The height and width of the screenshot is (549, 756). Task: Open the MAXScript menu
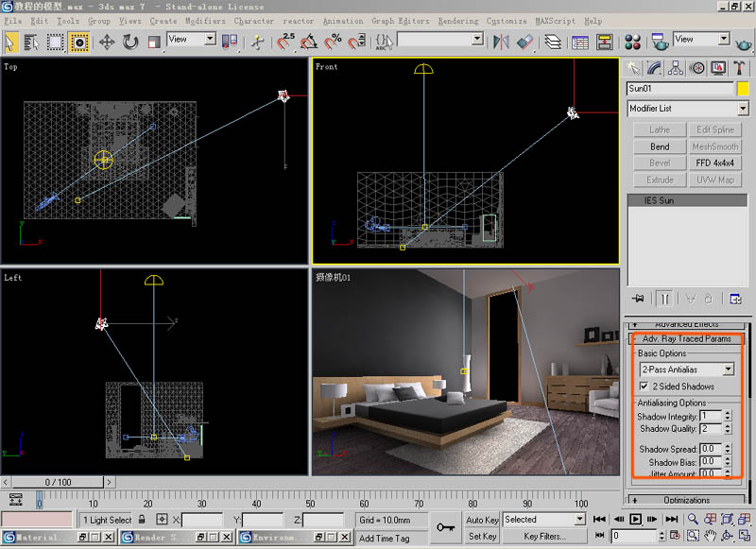point(556,21)
